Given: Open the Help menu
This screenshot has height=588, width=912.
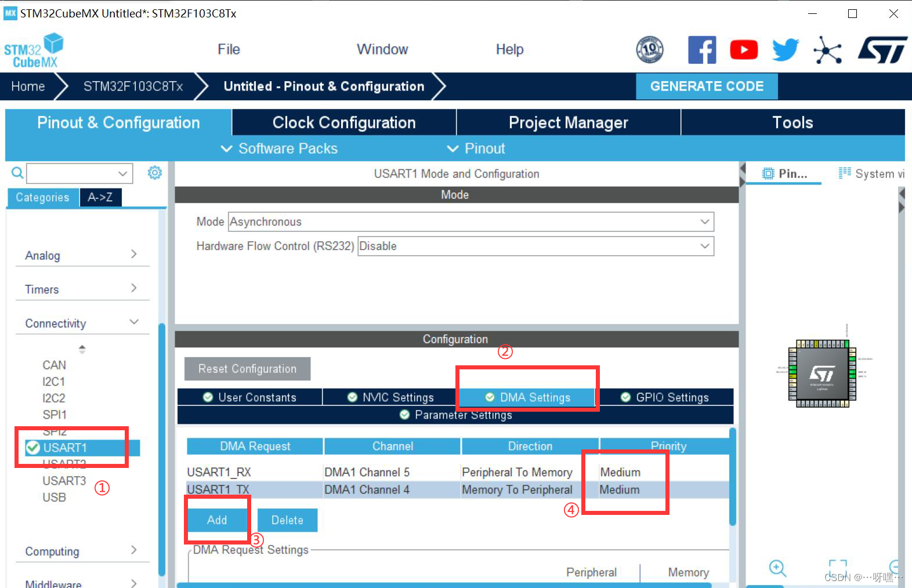Looking at the screenshot, I should click(509, 49).
